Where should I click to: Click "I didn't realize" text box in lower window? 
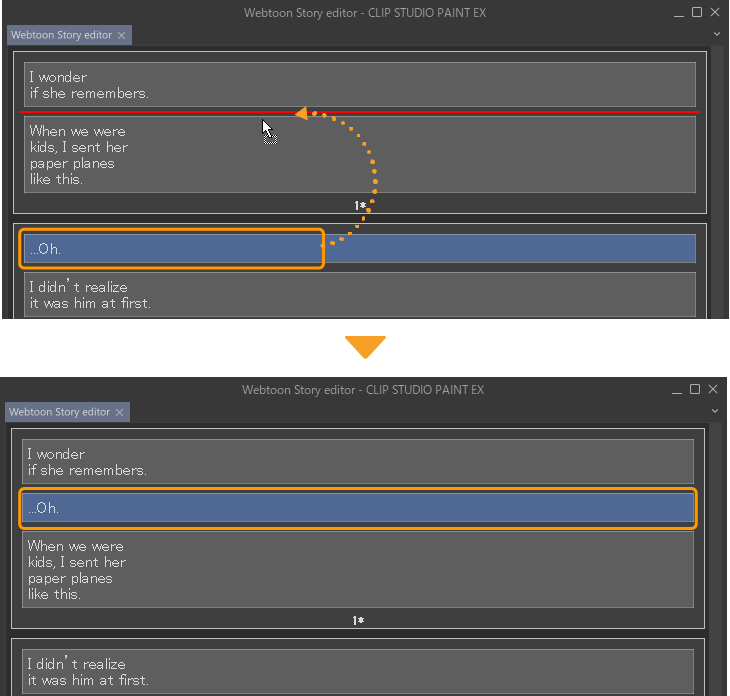tap(357, 671)
